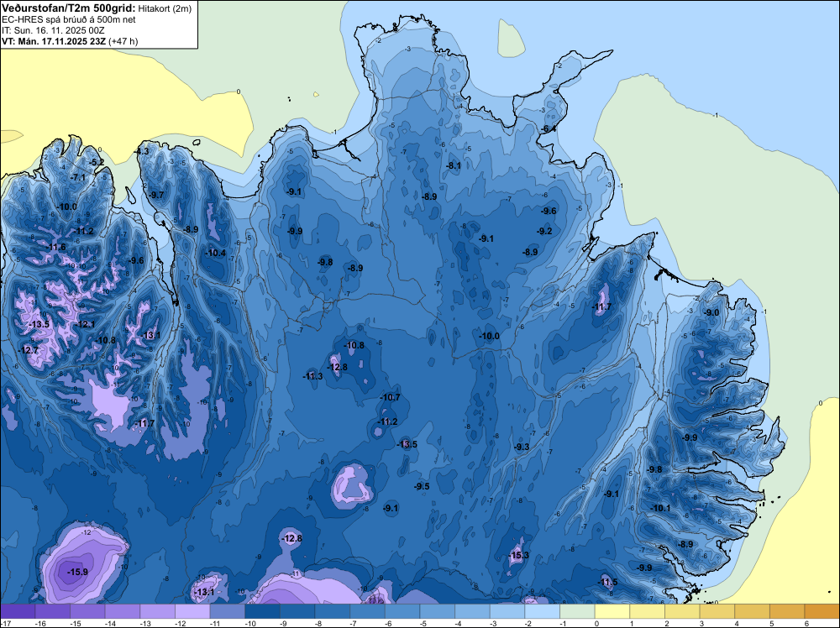Click the -12.1 temperature value
Image resolution: width=840 pixels, height=628 pixels.
coord(85,324)
